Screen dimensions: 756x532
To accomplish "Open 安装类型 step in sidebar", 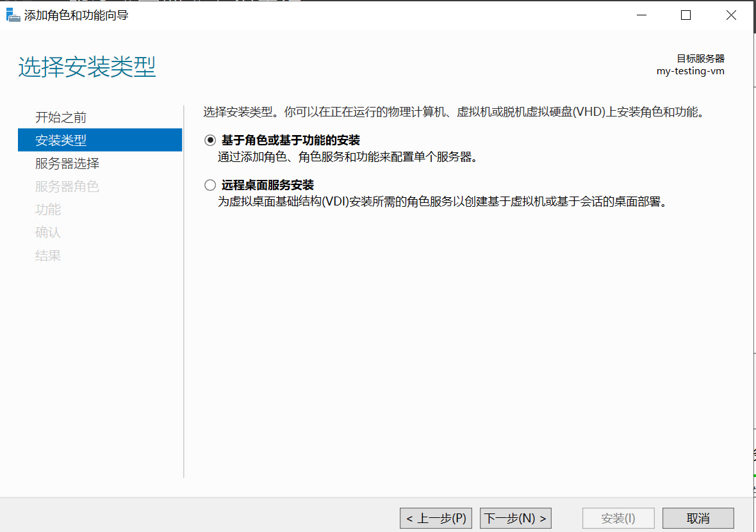I will pos(100,140).
